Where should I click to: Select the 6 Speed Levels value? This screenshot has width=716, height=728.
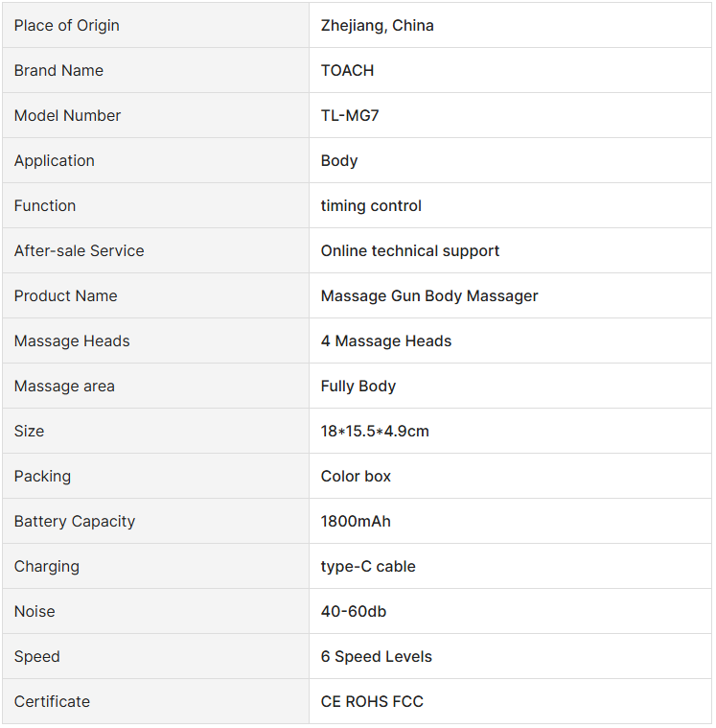377,657
